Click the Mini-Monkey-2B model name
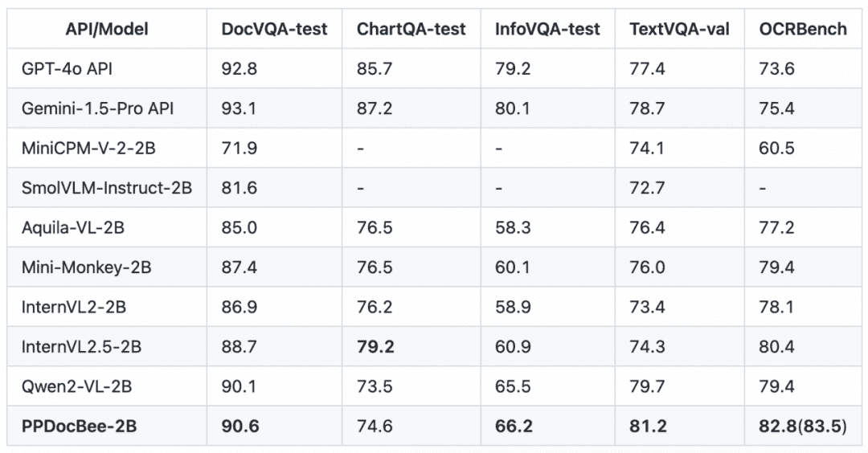Screen dimensions: 868x453 86,267
